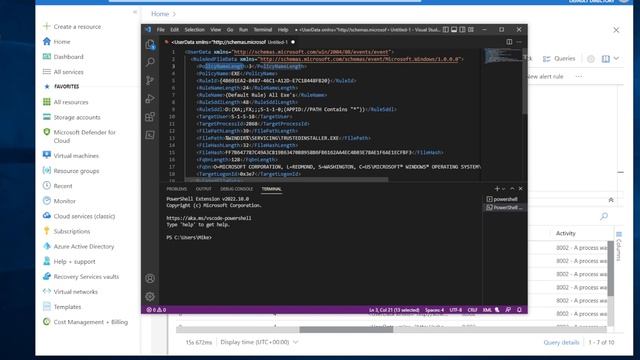
Task: Open Queries in the Azure Logs toolbar
Action: [559, 59]
